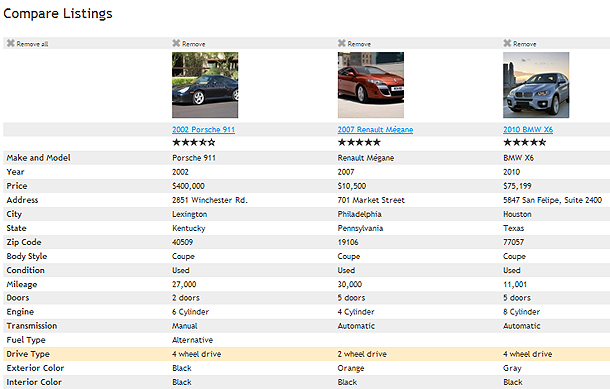Click the black Porsche 911 thumbnail photo
Viewport: 610px width, 389px height.
click(x=205, y=85)
